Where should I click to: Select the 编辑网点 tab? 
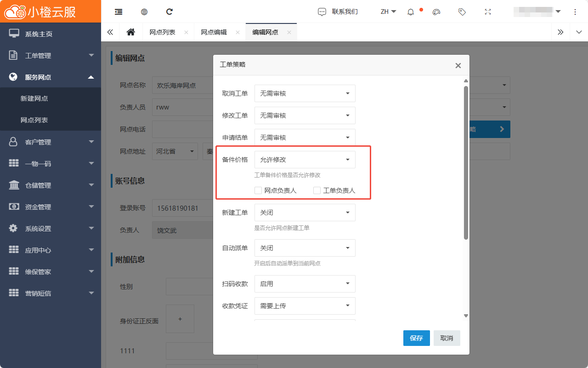[x=265, y=33]
